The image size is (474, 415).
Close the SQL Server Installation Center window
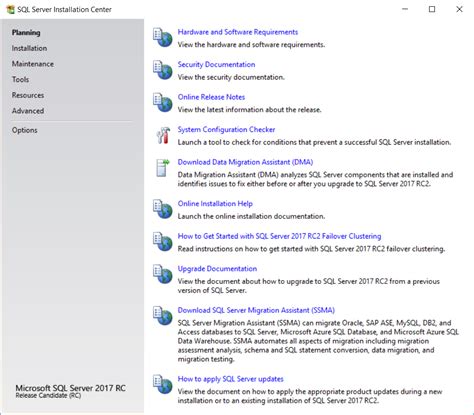459,9
